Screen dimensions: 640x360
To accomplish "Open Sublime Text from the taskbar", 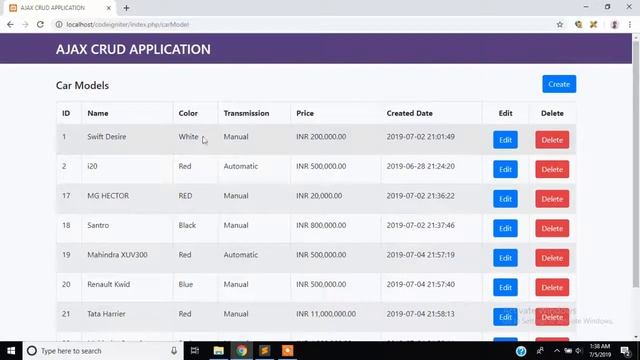I will pos(264,351).
